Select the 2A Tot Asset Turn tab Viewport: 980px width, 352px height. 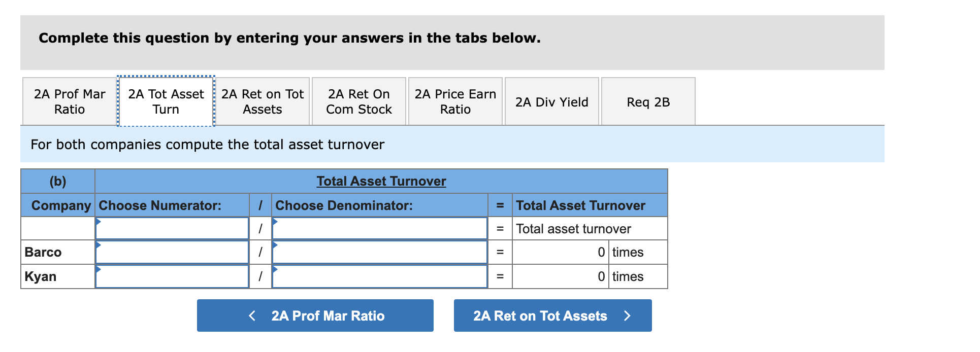coord(166,101)
